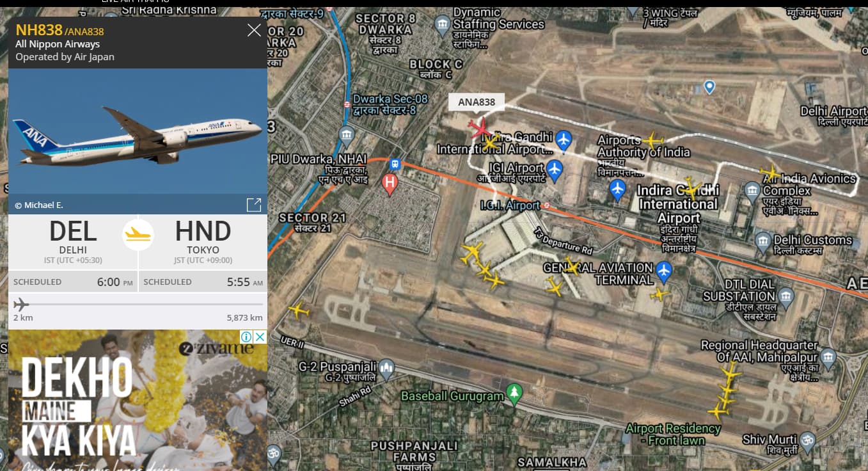Select the red ANA838 aircraft on map

pyautogui.click(x=480, y=128)
